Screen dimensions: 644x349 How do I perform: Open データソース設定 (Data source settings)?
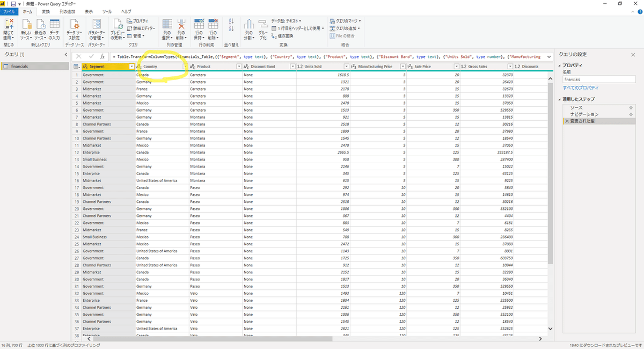pos(75,30)
